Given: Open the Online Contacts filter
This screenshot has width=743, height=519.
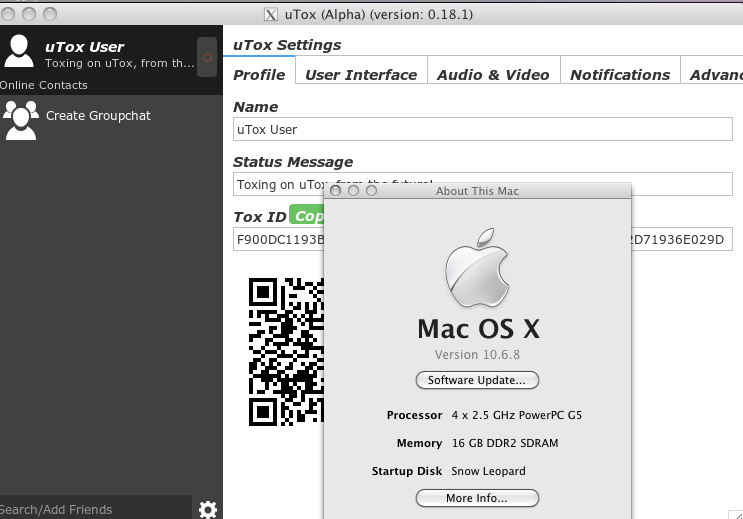Looking at the screenshot, I should click(44, 85).
